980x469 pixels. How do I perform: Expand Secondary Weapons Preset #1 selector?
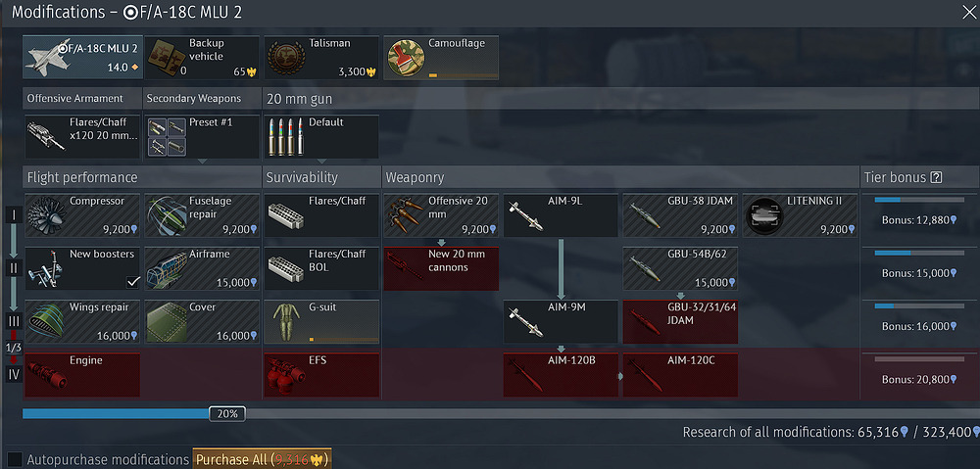202,137
